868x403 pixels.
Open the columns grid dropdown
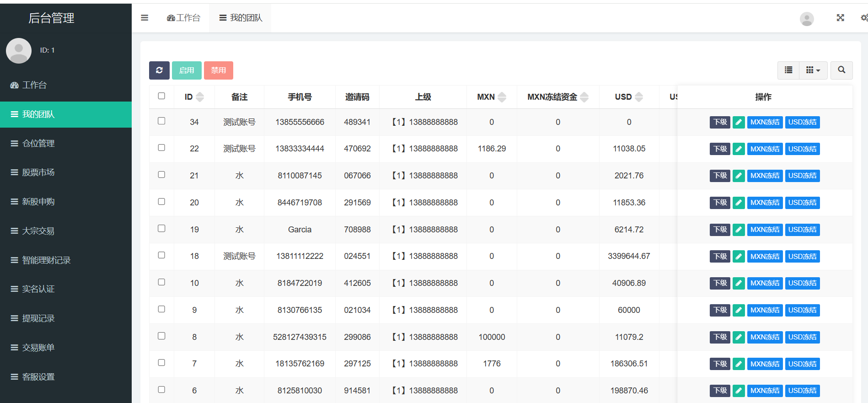point(813,70)
